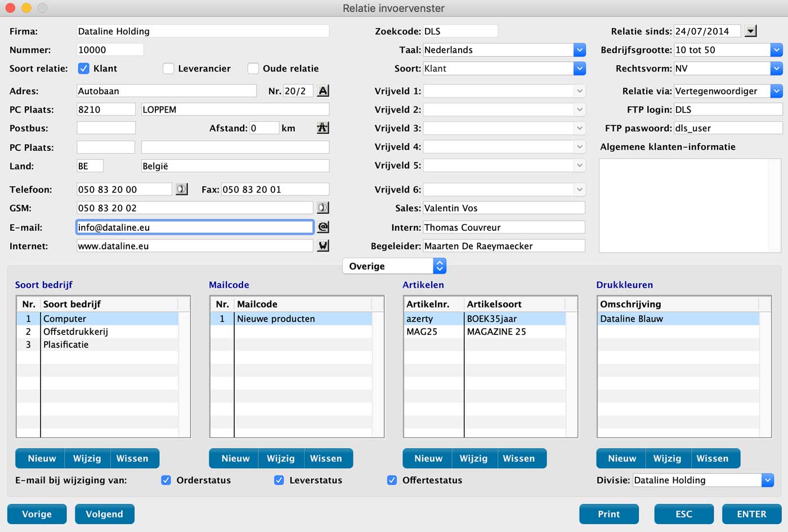Click Wijzig under Soort bedrijf list
The width and height of the screenshot is (788, 532).
pos(87,458)
